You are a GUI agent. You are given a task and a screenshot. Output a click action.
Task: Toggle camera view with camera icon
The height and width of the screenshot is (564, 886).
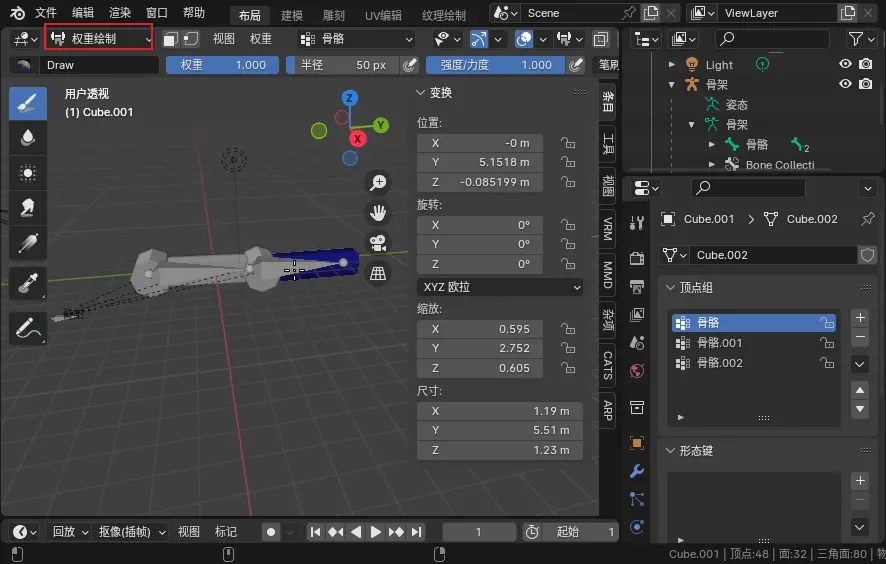(378, 243)
